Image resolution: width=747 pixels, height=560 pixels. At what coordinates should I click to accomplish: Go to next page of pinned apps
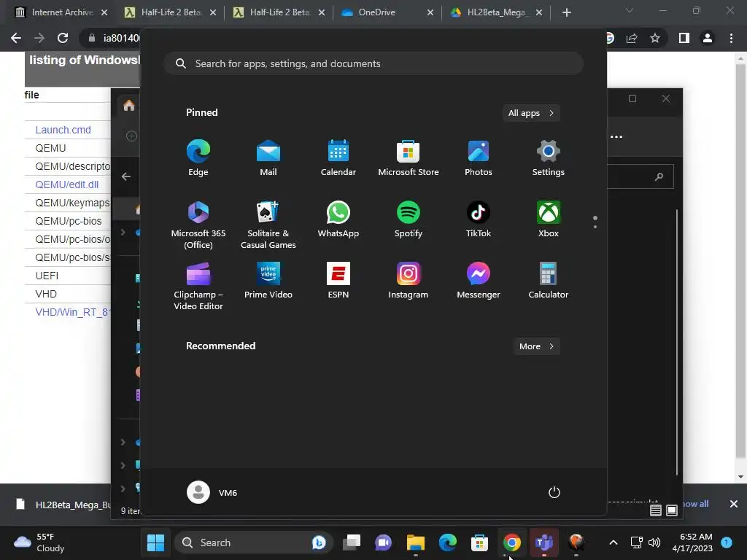click(595, 227)
